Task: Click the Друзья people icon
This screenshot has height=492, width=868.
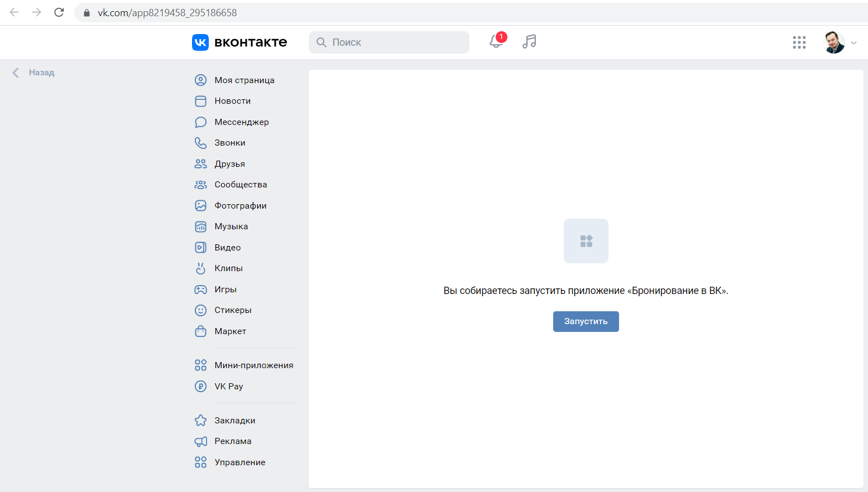Action: tap(200, 164)
